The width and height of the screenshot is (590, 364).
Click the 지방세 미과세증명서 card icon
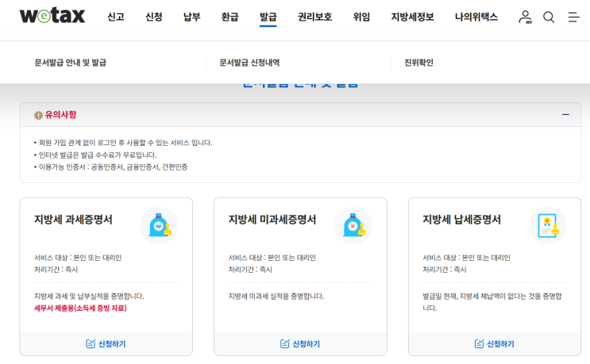tap(353, 226)
